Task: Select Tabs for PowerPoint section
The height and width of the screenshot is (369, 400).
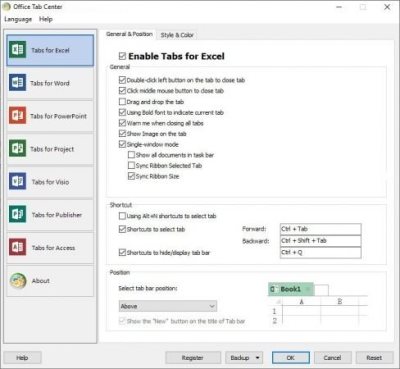Action: coord(50,116)
